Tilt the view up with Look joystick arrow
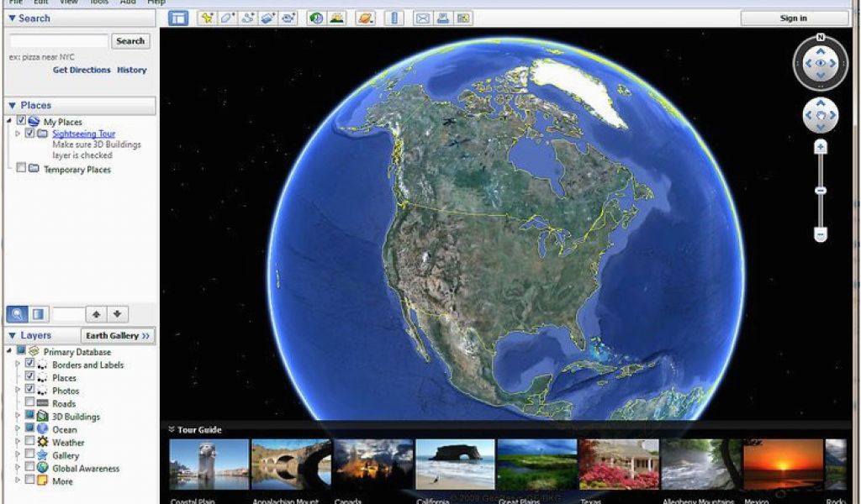The image size is (861, 504). (821, 51)
